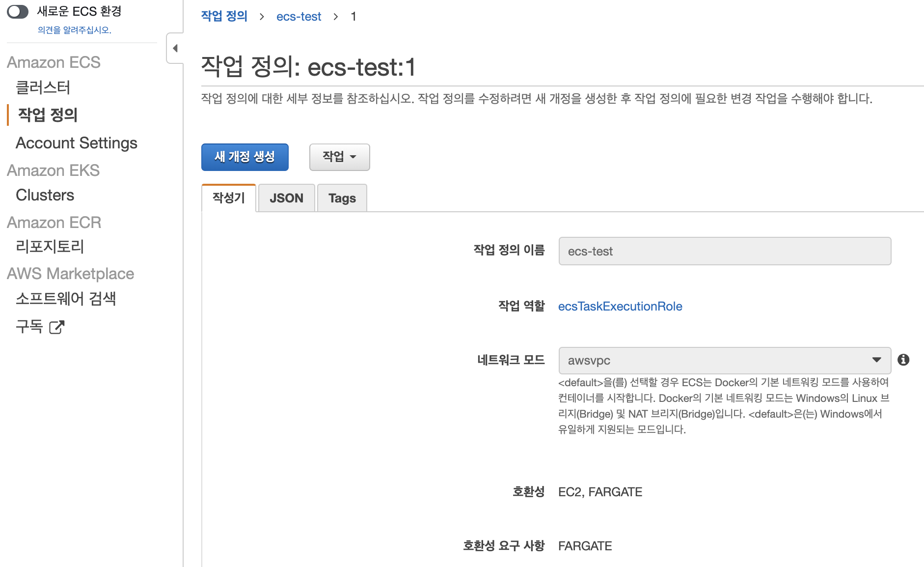The height and width of the screenshot is (567, 924).
Task: Open 클러스터 in the sidebar
Action: (43, 87)
